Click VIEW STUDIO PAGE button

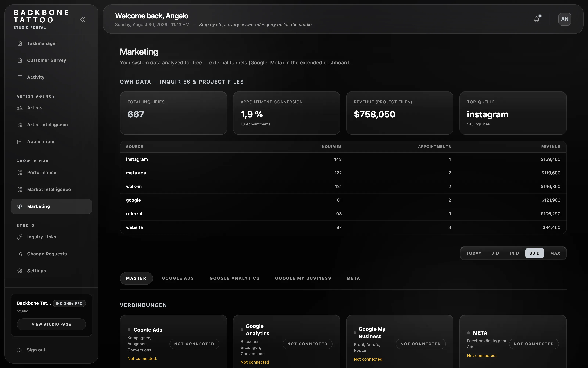tap(51, 324)
